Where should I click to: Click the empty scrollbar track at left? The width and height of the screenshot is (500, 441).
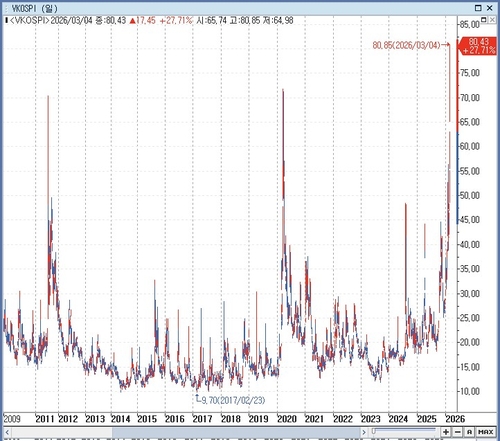tap(62, 433)
